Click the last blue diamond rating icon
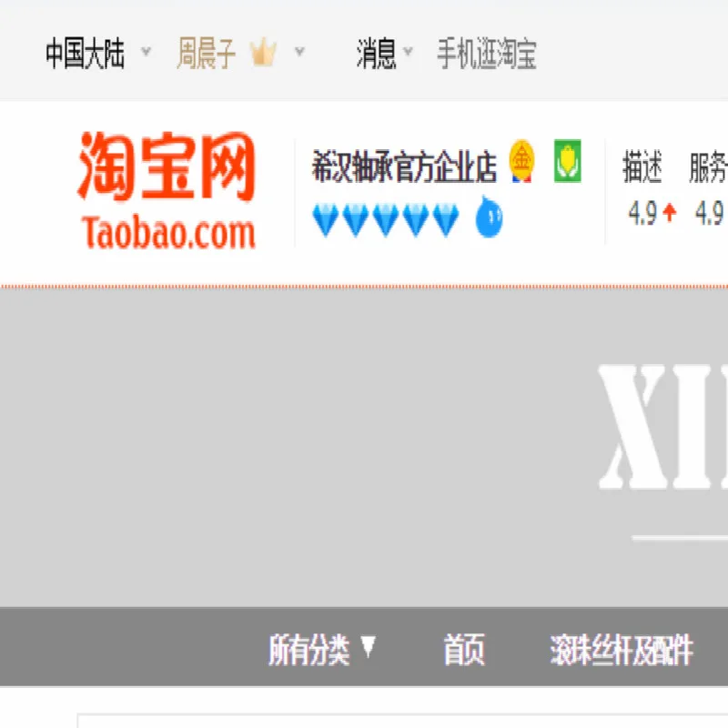Screen dimensions: 728x728 pos(446,219)
